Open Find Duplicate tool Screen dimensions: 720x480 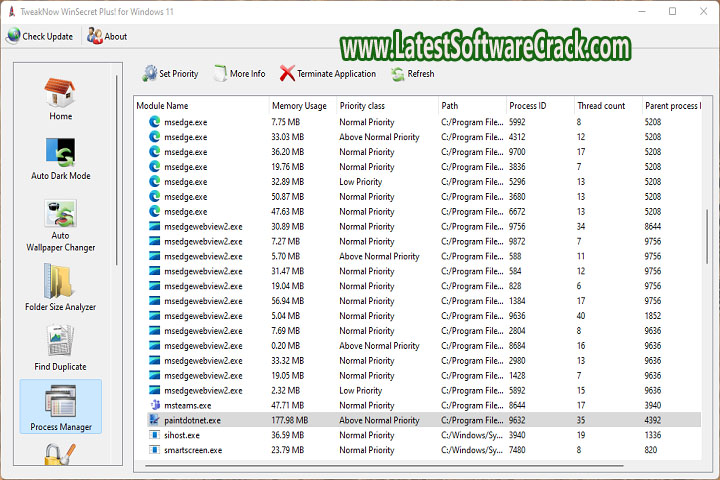[x=60, y=340]
